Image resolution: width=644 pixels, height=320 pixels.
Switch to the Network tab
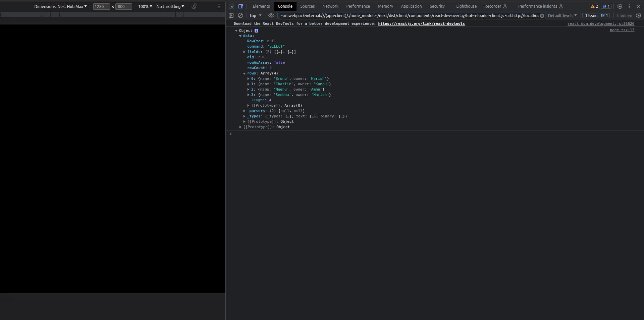[x=330, y=6]
